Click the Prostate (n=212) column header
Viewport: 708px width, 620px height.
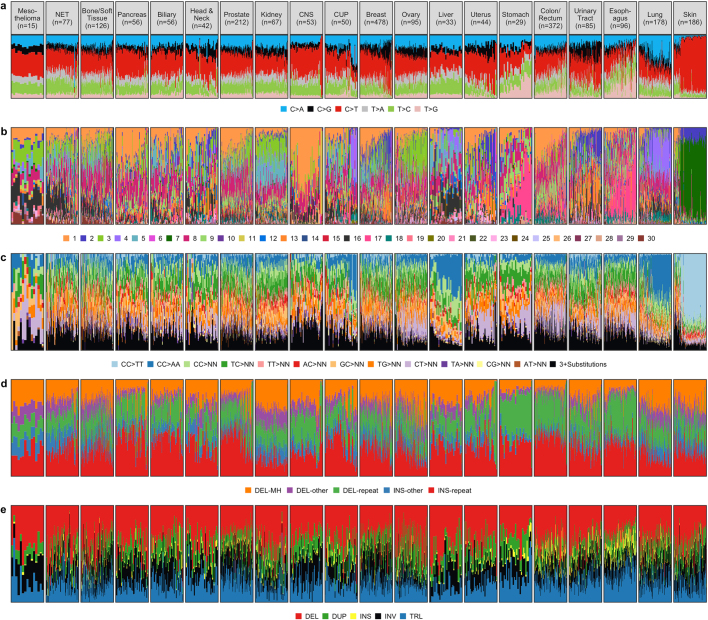point(236,17)
